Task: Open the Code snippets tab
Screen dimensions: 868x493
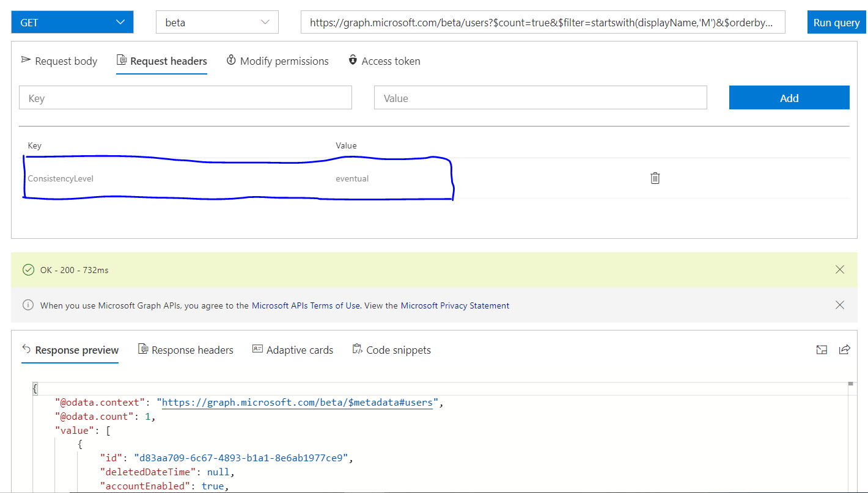Action: 392,350
